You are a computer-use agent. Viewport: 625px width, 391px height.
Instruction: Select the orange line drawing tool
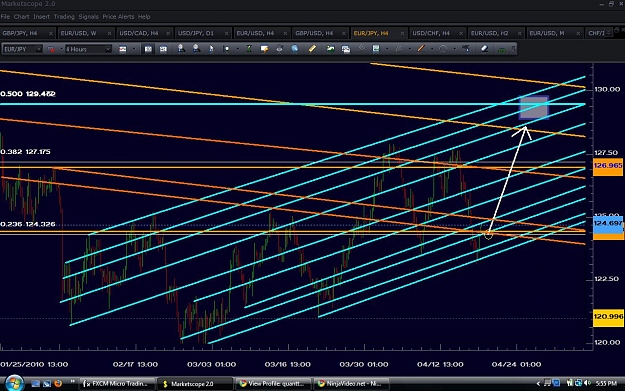(421, 49)
